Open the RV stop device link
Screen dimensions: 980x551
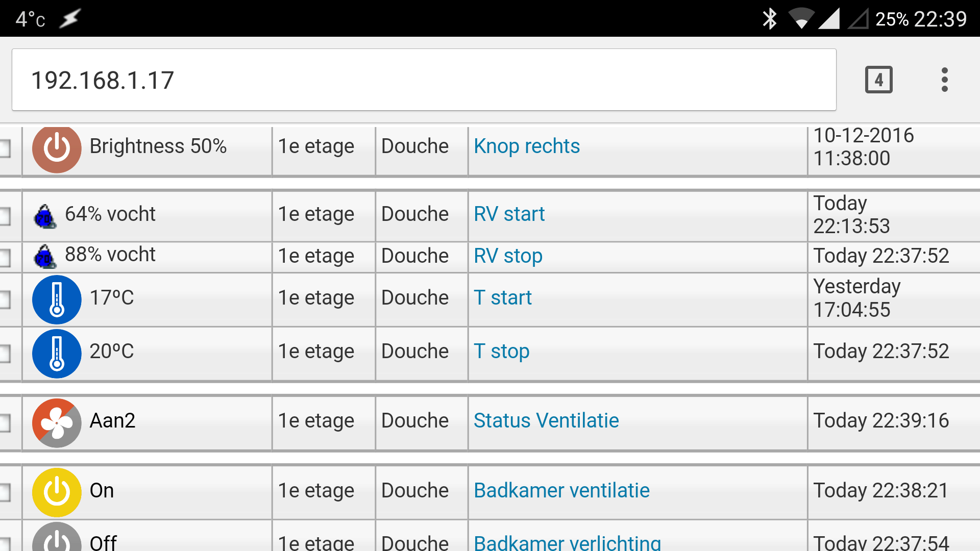(508, 256)
